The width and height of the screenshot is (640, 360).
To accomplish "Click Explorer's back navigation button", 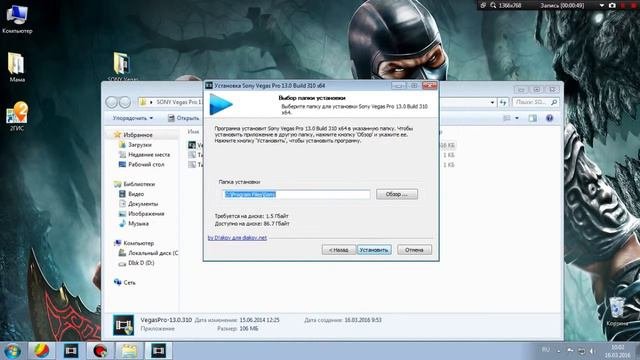I will [111, 102].
